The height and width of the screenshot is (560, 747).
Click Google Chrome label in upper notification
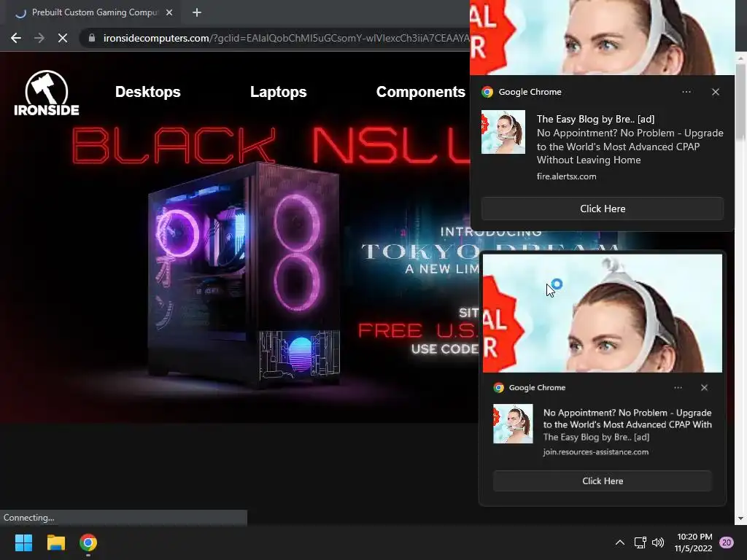pyautogui.click(x=530, y=92)
